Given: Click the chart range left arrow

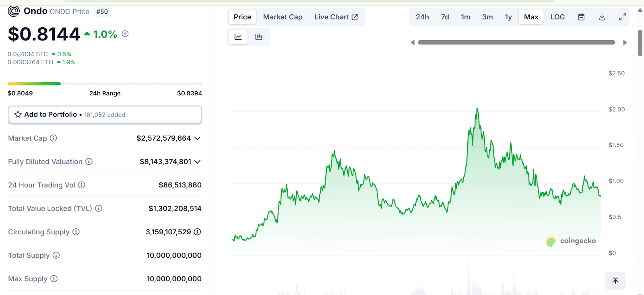Looking at the screenshot, I should click(413, 43).
